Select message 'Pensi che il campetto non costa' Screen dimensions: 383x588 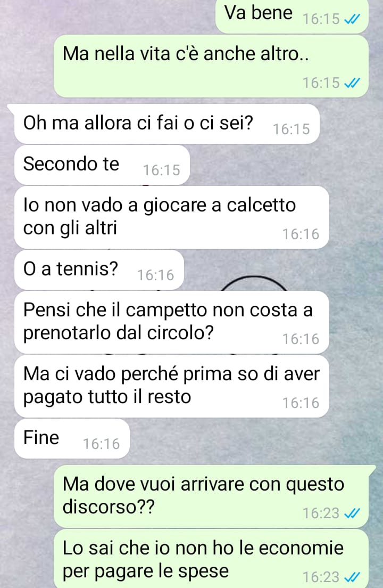coord(171,322)
